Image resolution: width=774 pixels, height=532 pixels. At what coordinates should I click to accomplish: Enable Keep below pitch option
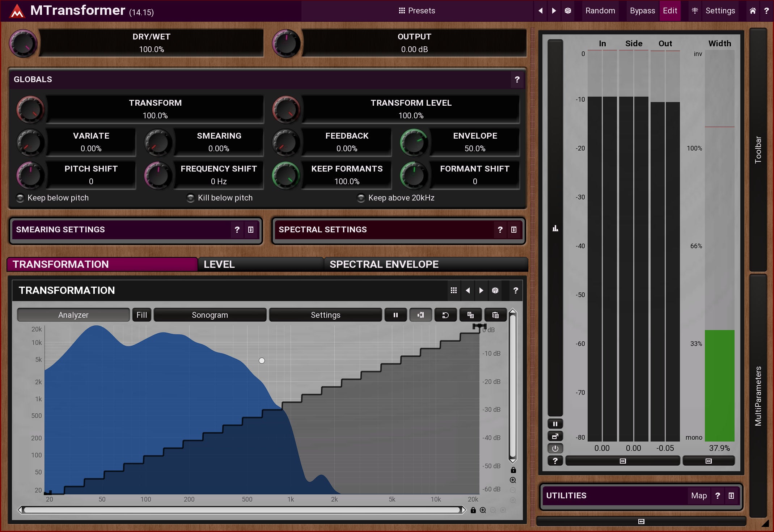click(21, 198)
